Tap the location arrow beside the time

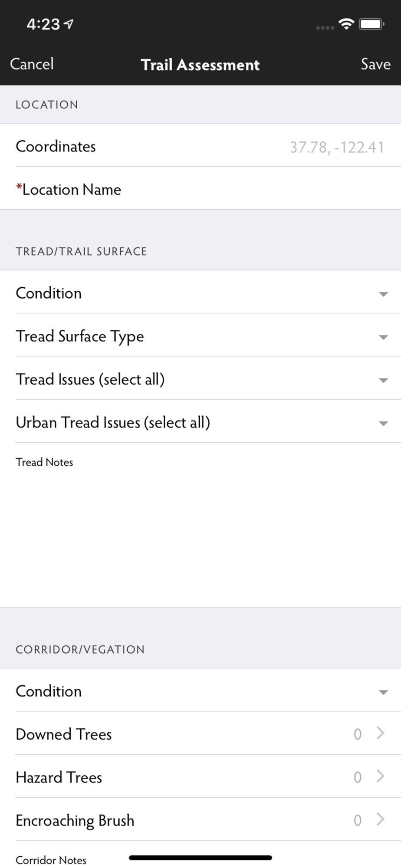(x=69, y=24)
